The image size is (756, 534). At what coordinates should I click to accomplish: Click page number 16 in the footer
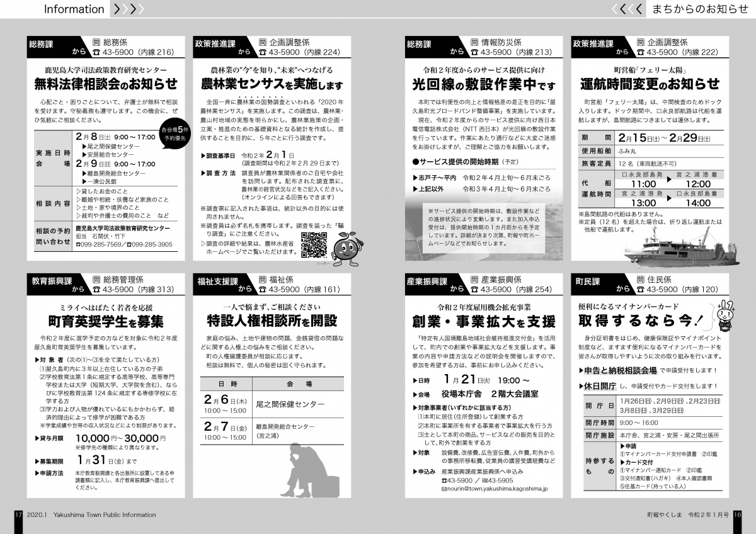click(738, 515)
